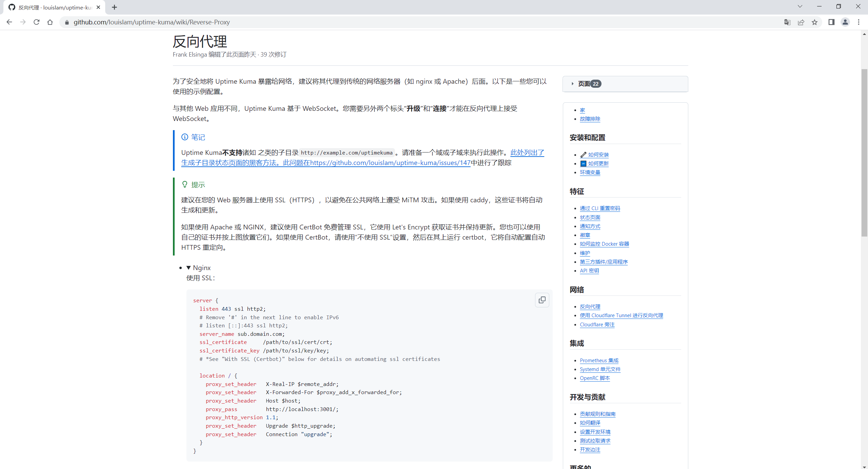Open 贡献规则和指南 page

[597, 414]
